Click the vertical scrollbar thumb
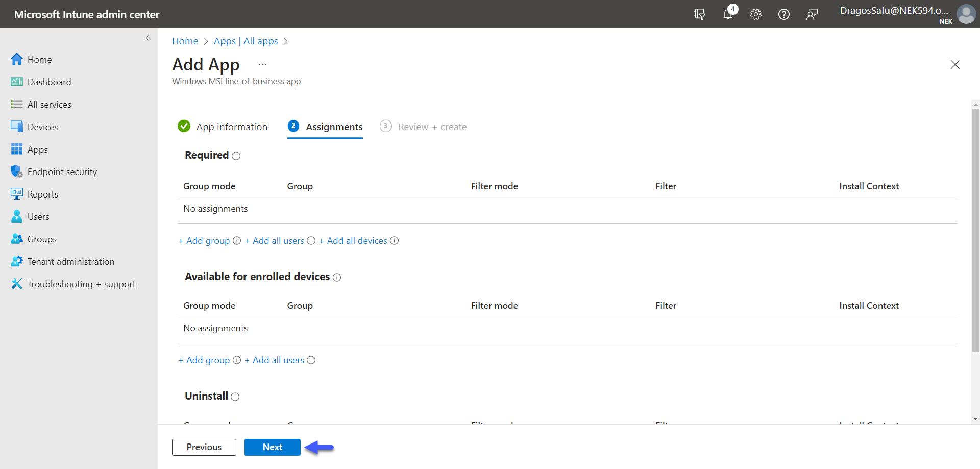 pyautogui.click(x=976, y=230)
